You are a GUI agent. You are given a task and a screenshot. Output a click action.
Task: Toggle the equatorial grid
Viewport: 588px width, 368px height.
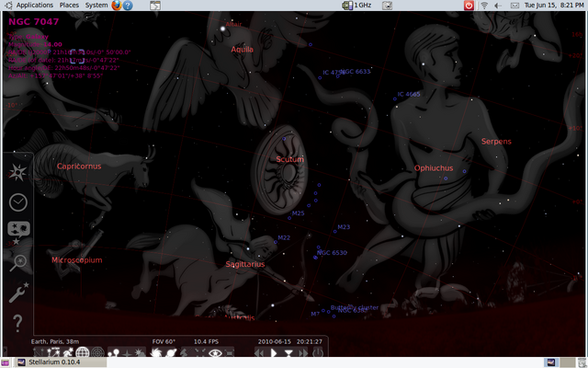point(83,352)
